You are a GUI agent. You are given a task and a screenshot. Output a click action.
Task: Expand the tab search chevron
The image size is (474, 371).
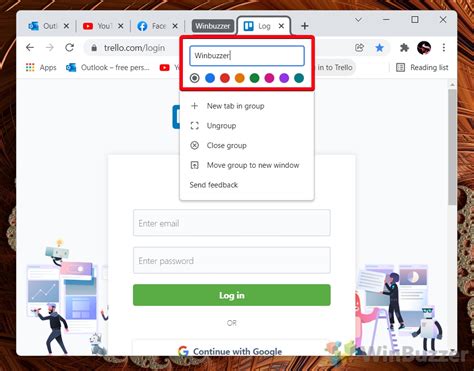click(358, 20)
